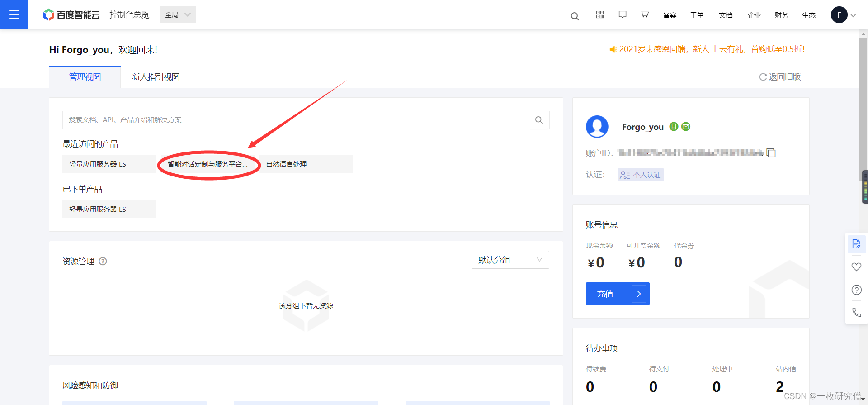
Task: Open the help question-mark sidebar icon
Action: [x=856, y=290]
